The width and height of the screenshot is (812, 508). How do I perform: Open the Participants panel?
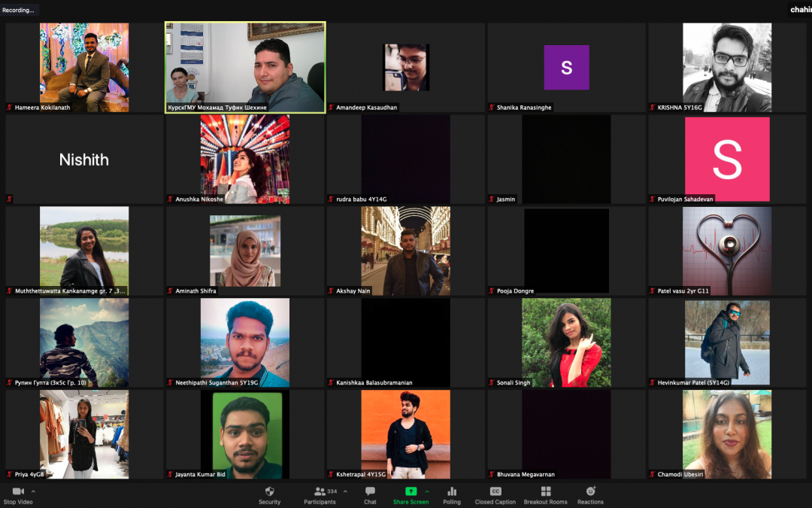320,494
